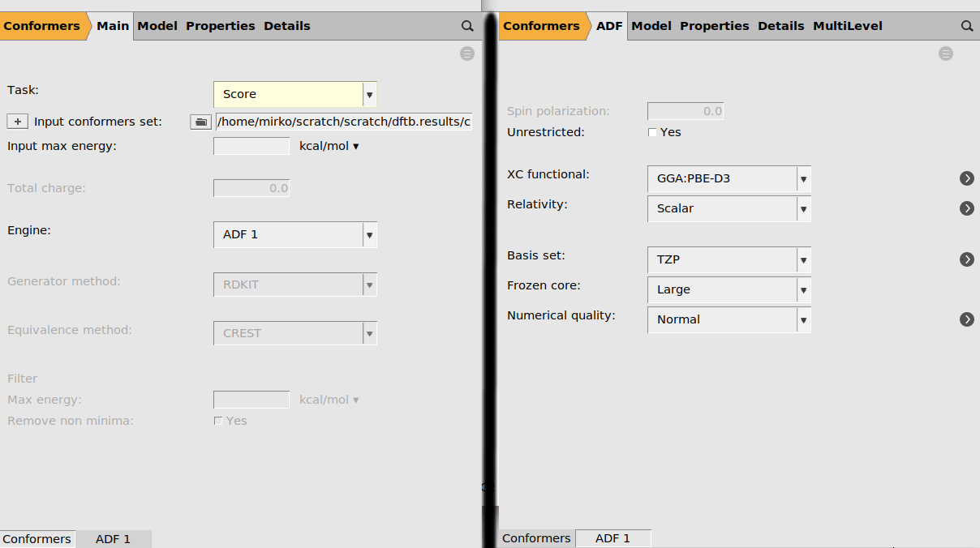Click the search magnifier in the right ADF panel

pyautogui.click(x=967, y=25)
